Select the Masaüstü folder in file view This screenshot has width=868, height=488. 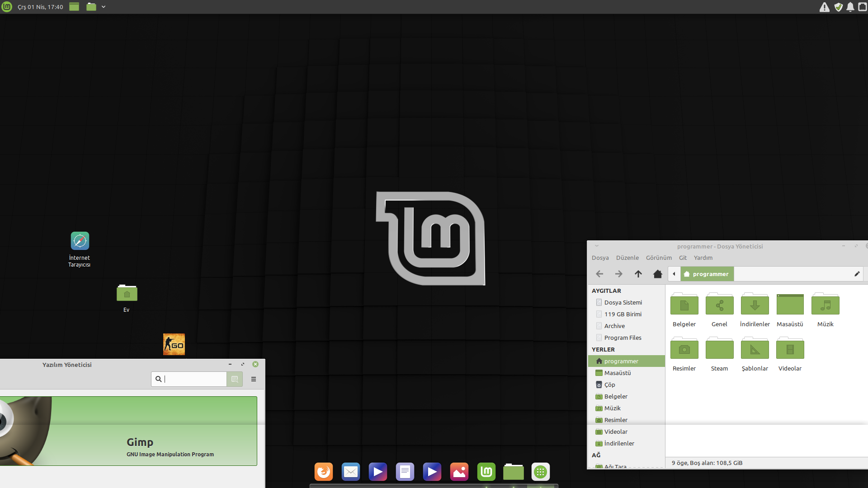pyautogui.click(x=790, y=310)
